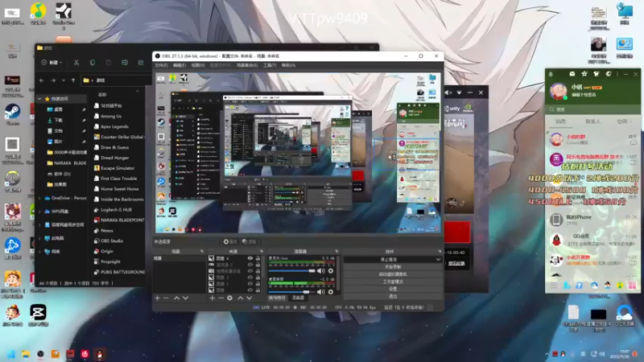Navigate back in File Explorer
Screen dimensions: 644x362
pos(42,80)
